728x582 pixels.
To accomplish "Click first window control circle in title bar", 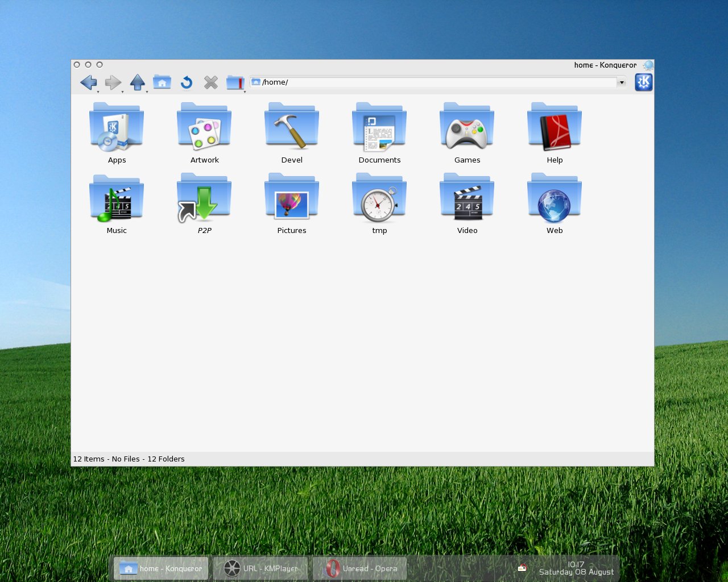I will [77, 65].
